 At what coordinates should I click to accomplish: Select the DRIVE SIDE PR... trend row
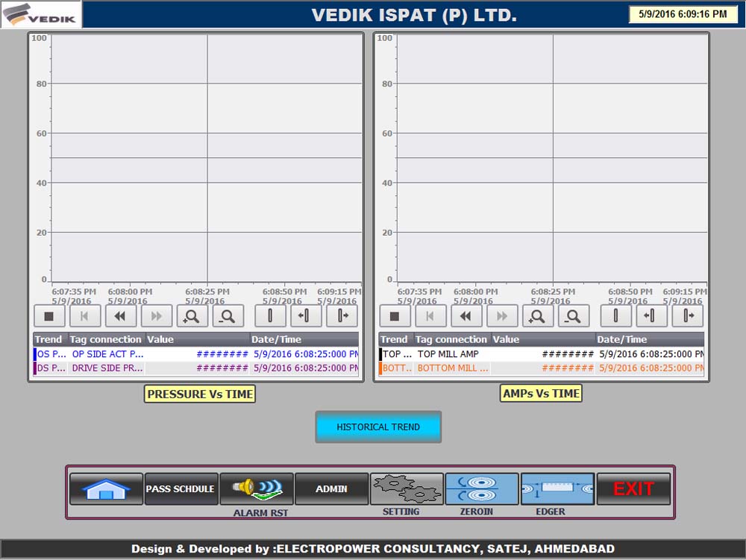[196, 368]
